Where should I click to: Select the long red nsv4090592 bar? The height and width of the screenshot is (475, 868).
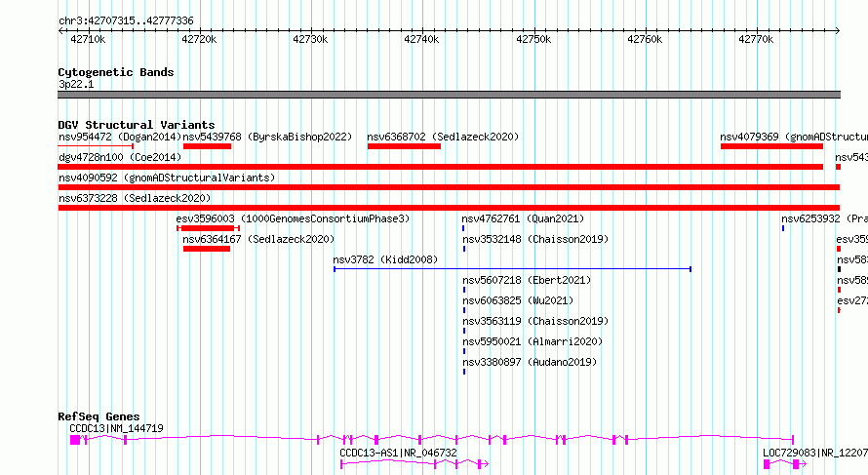tap(449, 187)
